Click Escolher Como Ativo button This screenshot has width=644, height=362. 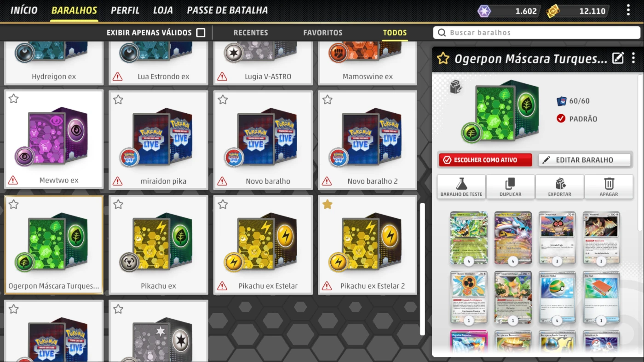tap(485, 160)
